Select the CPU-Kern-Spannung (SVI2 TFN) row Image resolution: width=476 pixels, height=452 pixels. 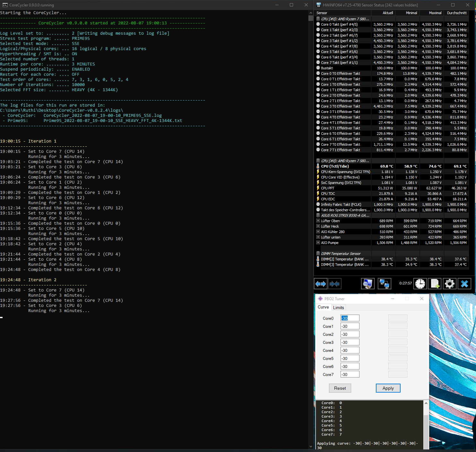[392, 172]
